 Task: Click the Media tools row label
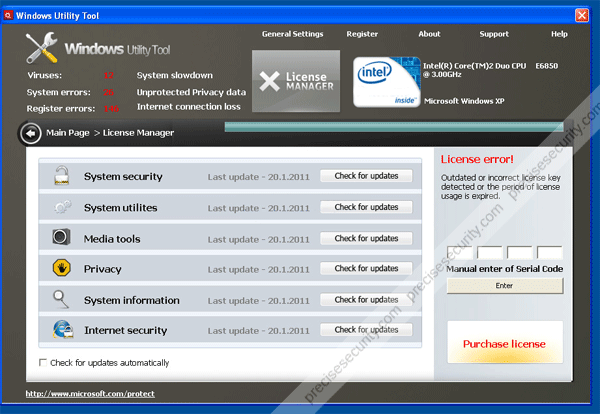coord(112,239)
